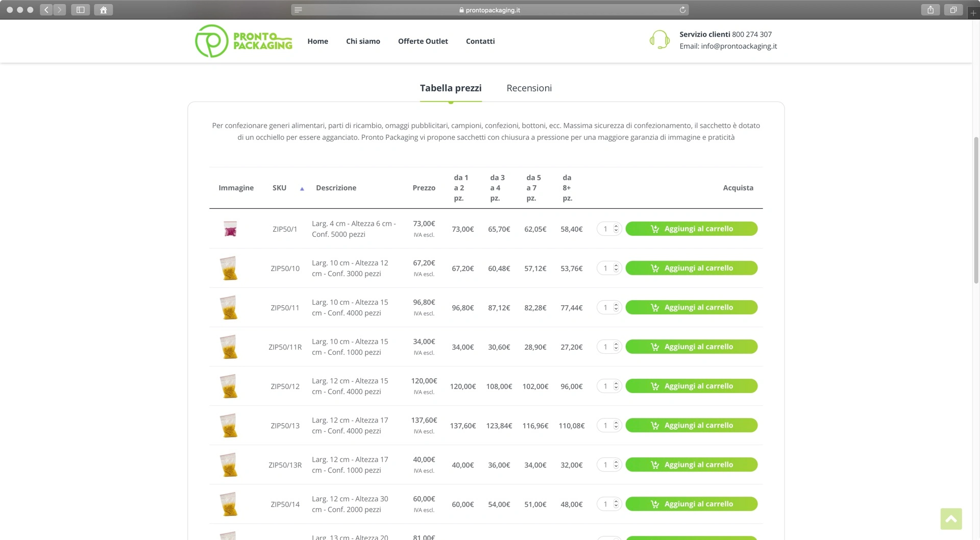Open the Offerte Outlet menu item
The width and height of the screenshot is (980, 540).
click(423, 41)
